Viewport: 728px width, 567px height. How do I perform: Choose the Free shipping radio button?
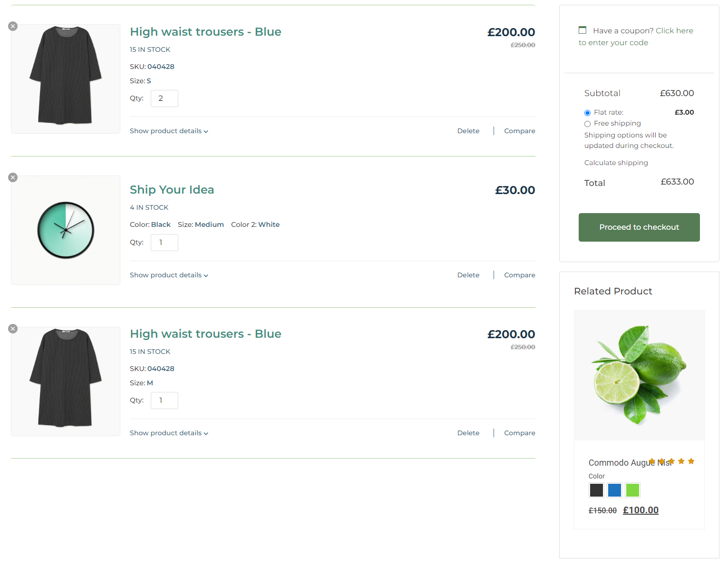(x=588, y=124)
